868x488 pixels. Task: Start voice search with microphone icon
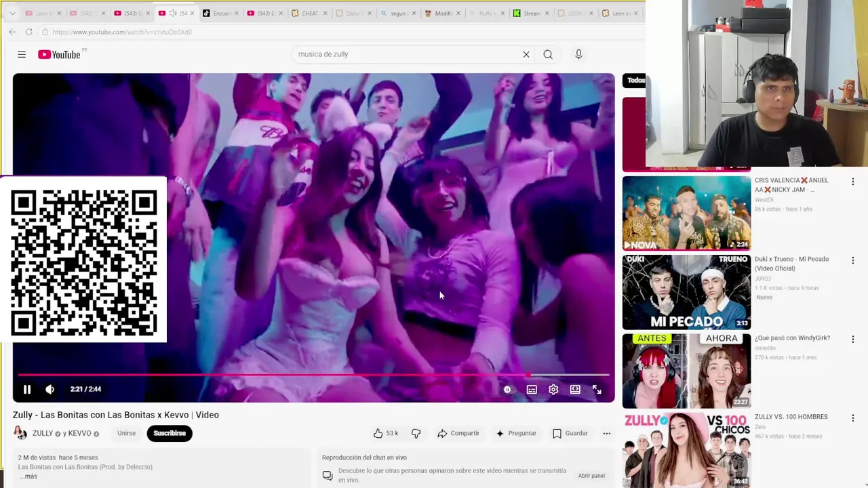[x=578, y=54]
